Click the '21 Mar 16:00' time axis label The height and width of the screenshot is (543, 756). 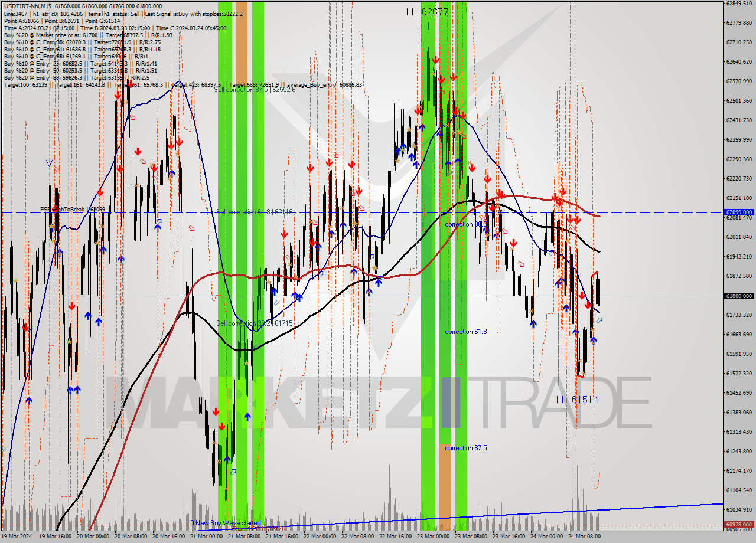coord(283,537)
